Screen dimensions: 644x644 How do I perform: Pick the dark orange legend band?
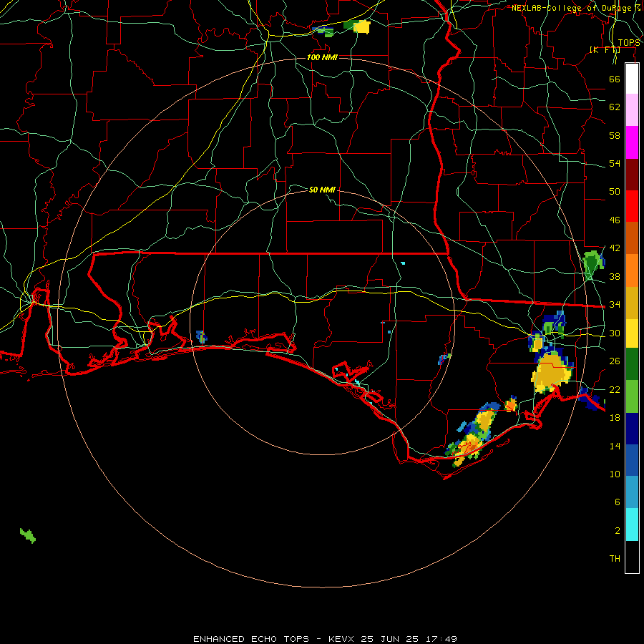(x=632, y=238)
